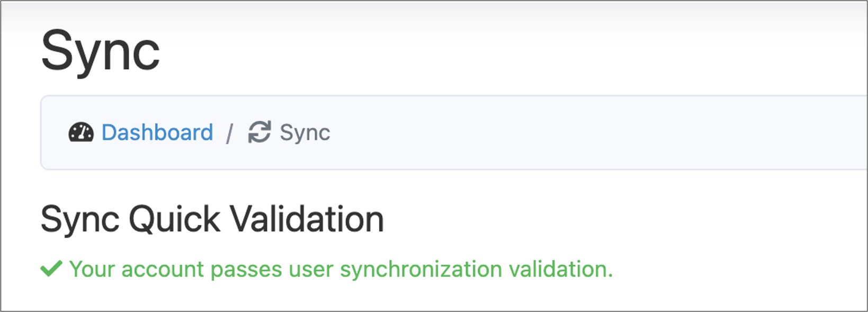Select the Sync breadcrumb label
This screenshot has height=312, width=868.
pyautogui.click(x=305, y=132)
